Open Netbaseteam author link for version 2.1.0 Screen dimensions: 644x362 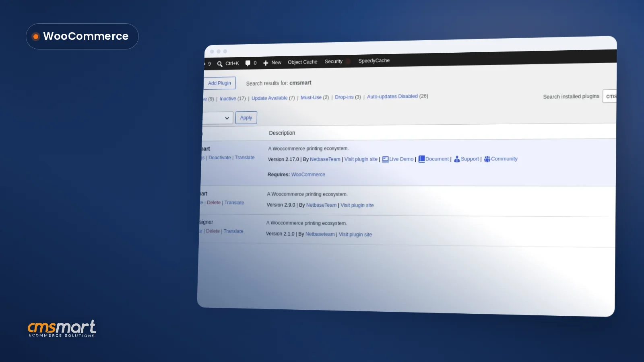coord(320,234)
